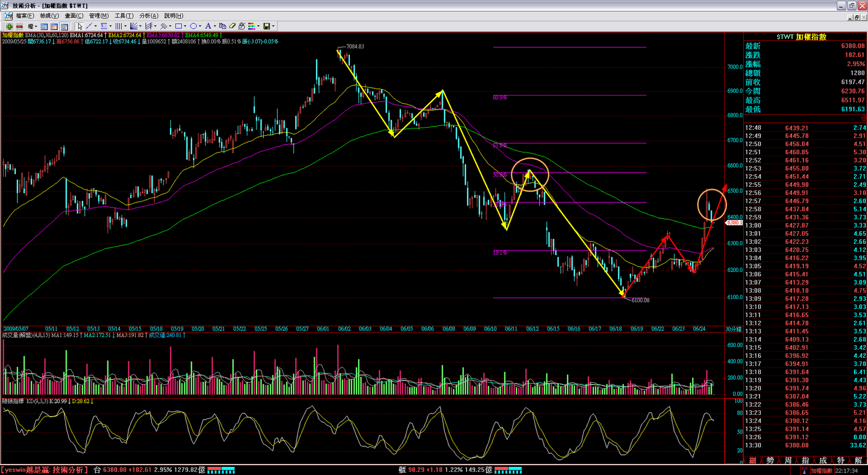Image resolution: width=868 pixels, height=475 pixels.
Task: Click the first chart layout icon
Action: click(x=44, y=27)
